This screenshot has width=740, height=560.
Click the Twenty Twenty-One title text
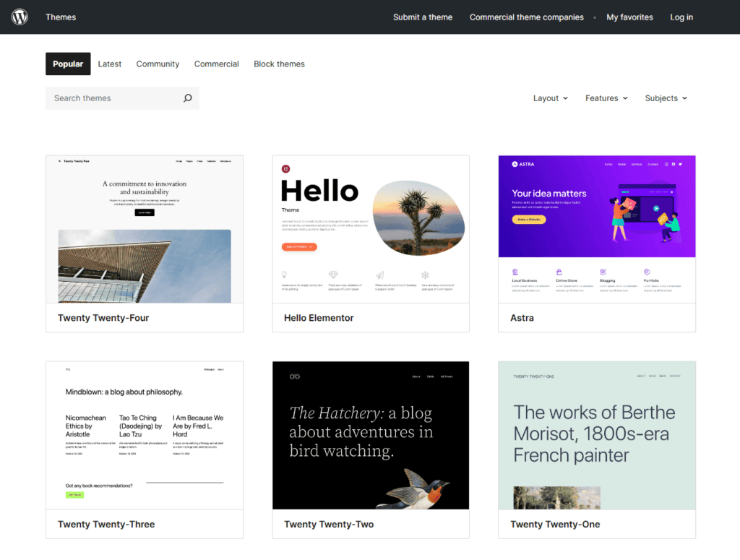point(555,524)
